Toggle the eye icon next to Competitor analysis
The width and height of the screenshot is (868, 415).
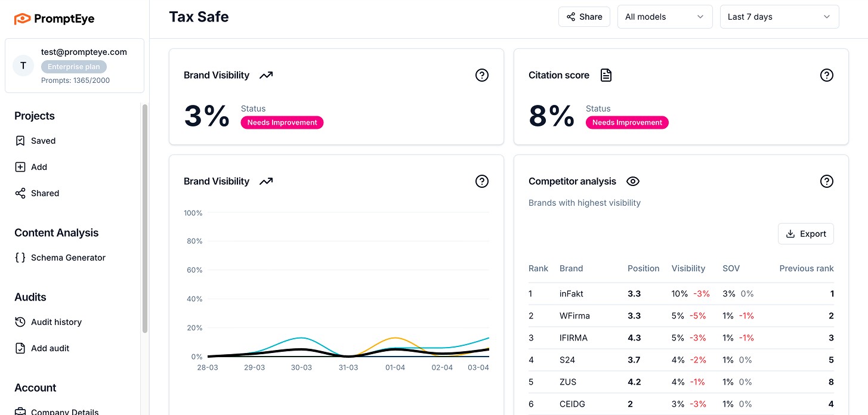(x=633, y=181)
